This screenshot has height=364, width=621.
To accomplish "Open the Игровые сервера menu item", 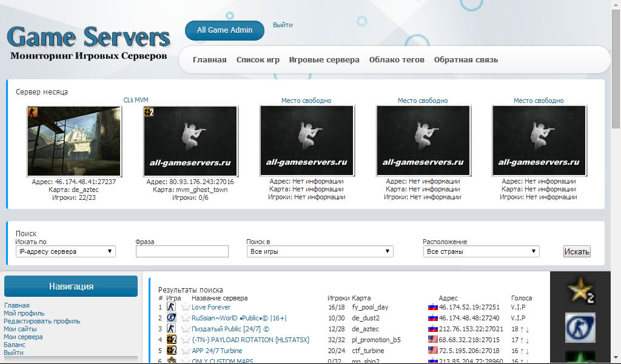I will point(324,60).
